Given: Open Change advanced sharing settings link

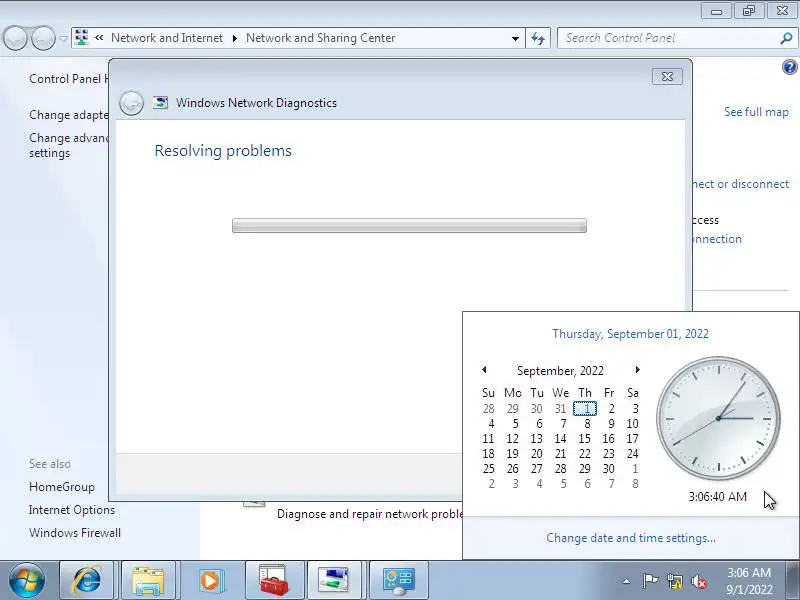Looking at the screenshot, I should pyautogui.click(x=68, y=145).
